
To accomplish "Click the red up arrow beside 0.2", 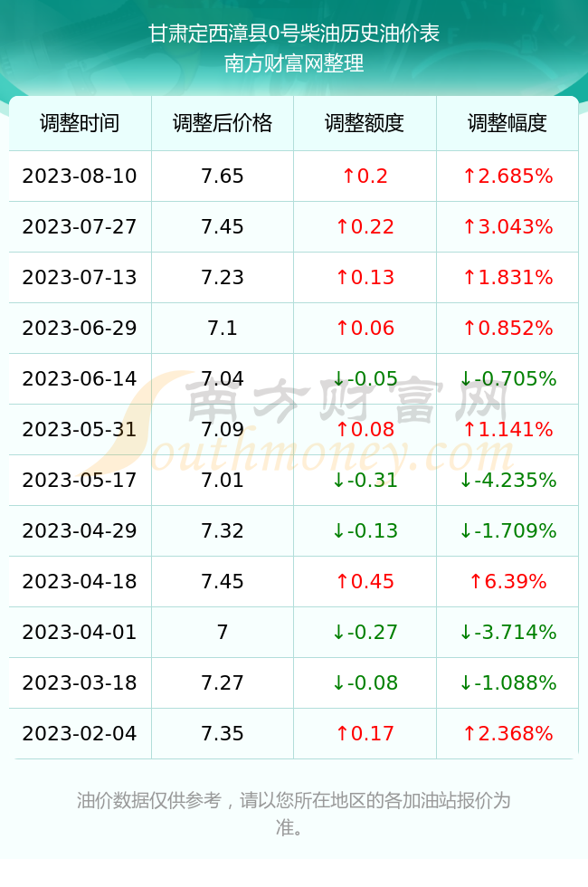I will point(349,176).
